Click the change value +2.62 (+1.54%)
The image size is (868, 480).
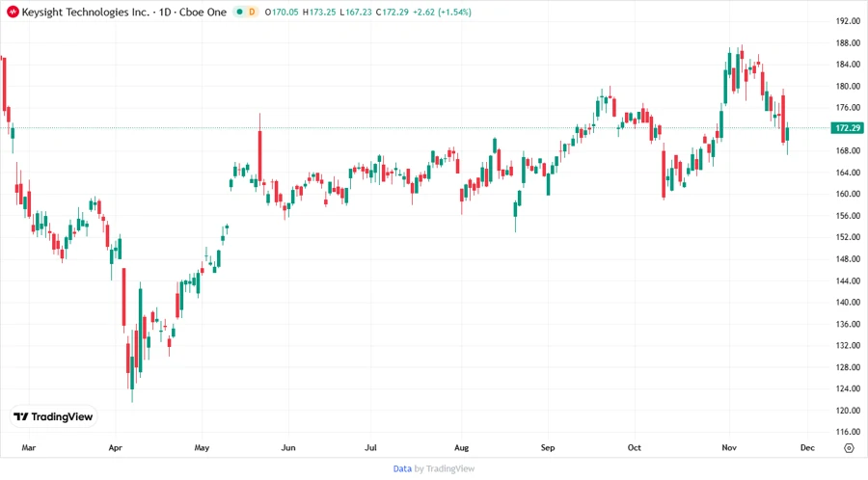tap(443, 12)
